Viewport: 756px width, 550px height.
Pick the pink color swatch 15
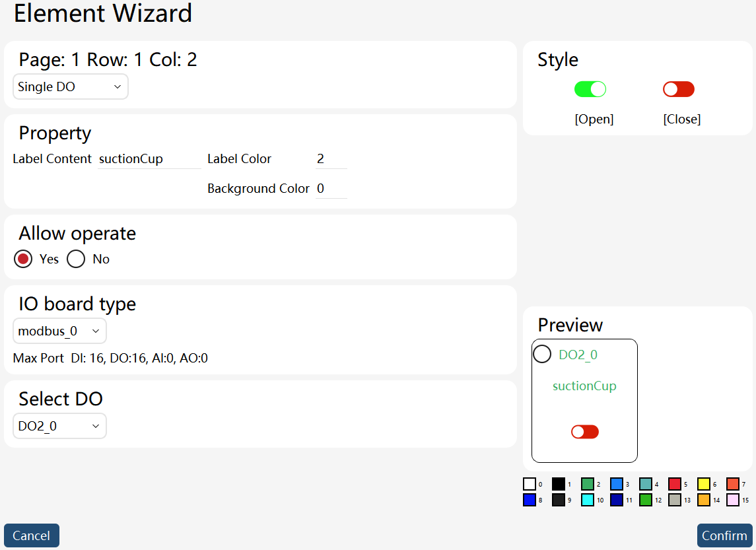733,500
